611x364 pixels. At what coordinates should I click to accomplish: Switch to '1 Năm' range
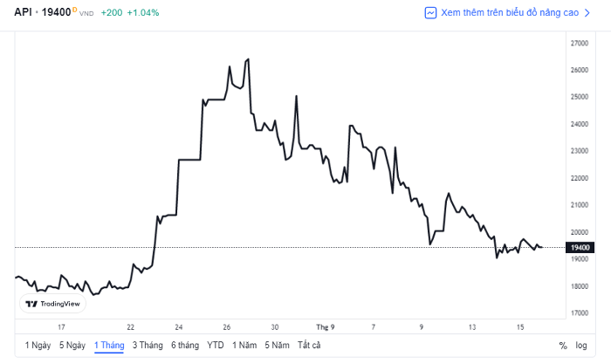coord(244,345)
